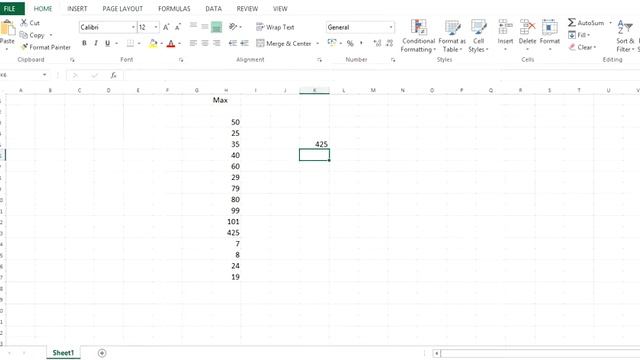Decrease font size with the smaller A icon
Image resolution: width=640 pixels, height=360 pixels.
pos(178,27)
